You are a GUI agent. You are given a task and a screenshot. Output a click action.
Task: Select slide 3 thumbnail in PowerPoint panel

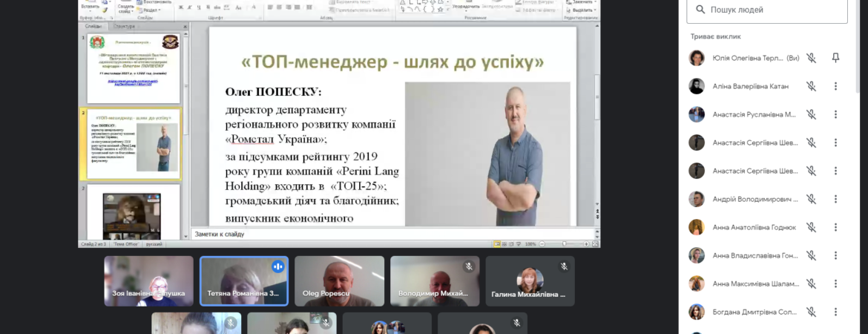(134, 212)
